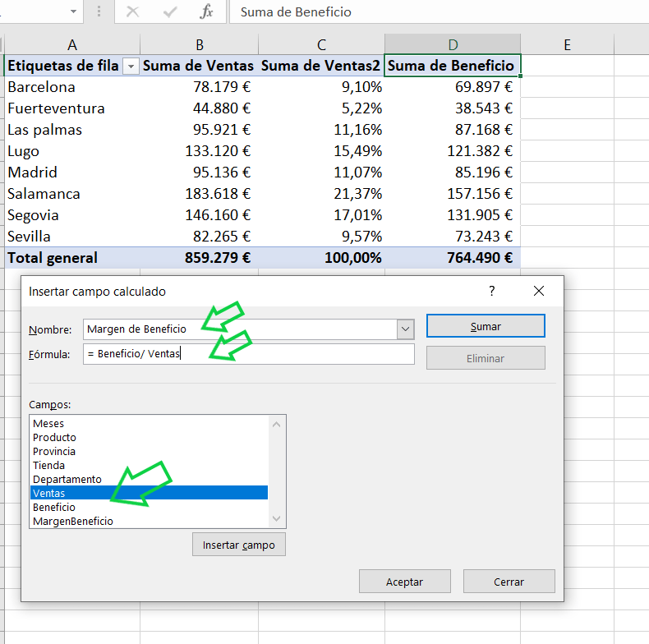The width and height of the screenshot is (649, 644).
Task: Select Meses in the Campos list
Action: [x=149, y=423]
